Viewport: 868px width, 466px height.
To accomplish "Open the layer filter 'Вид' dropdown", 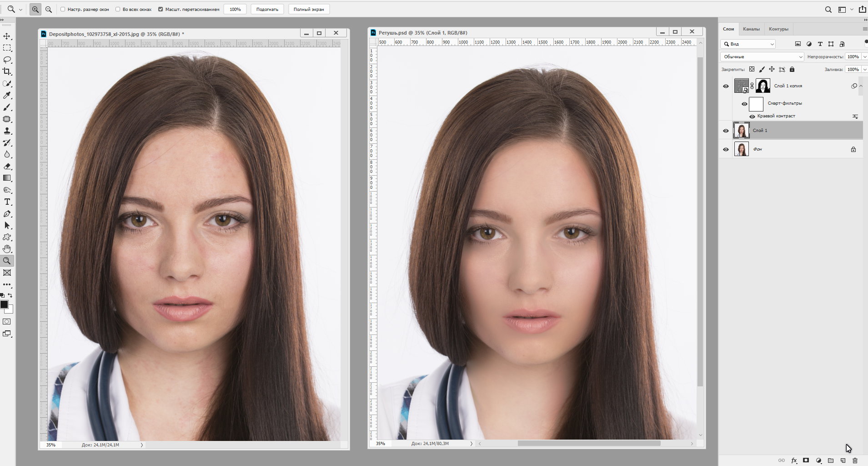I will [748, 44].
